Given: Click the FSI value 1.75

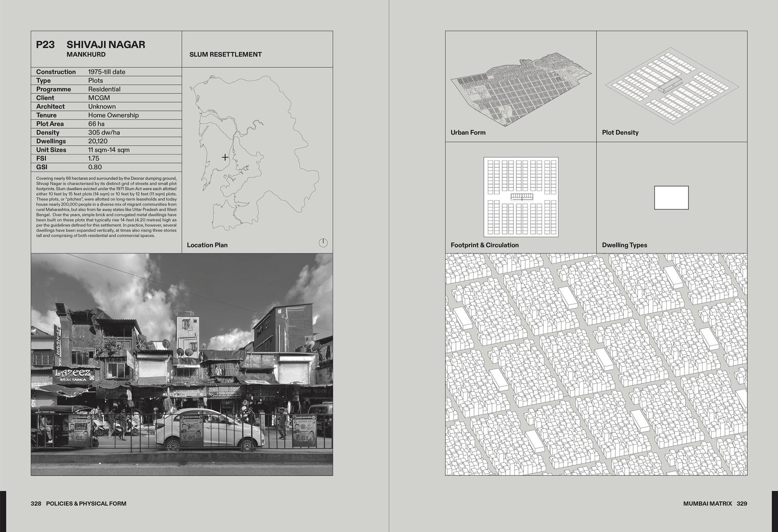Looking at the screenshot, I should (x=93, y=158).
